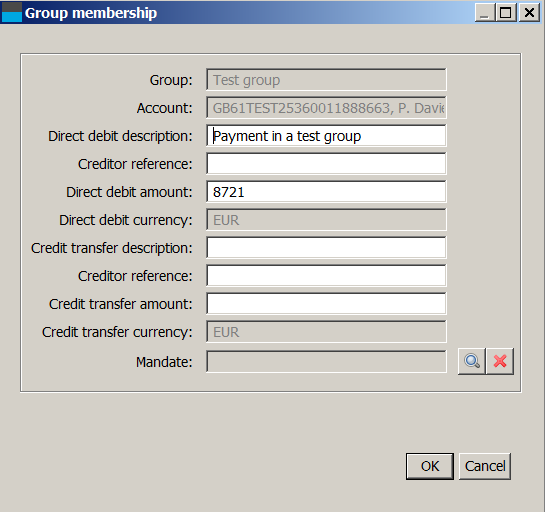Maximize the Group membership dialog
Screen dimensions: 545x512
[x=506, y=13]
